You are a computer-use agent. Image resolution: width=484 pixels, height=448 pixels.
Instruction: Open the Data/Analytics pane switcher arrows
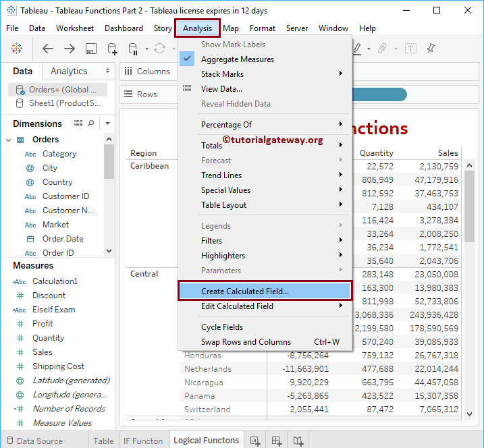pyautogui.click(x=107, y=71)
